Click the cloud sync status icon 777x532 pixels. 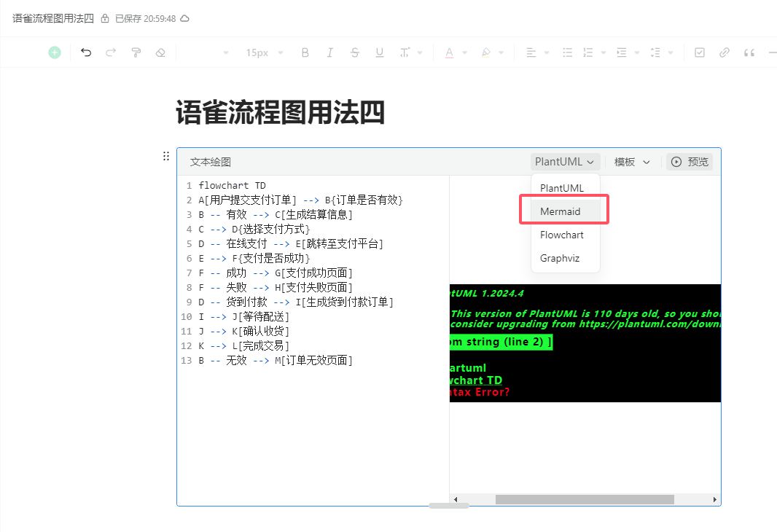185,19
